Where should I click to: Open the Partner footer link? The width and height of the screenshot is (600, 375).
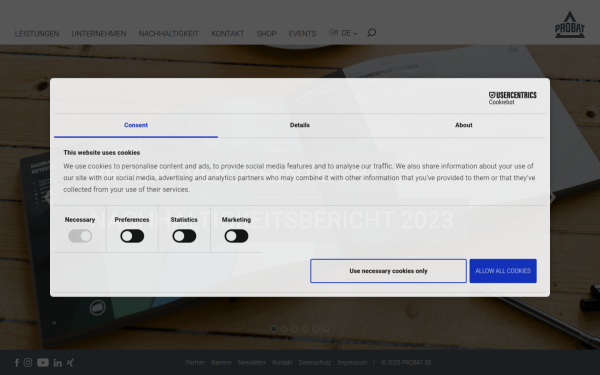tap(195, 363)
